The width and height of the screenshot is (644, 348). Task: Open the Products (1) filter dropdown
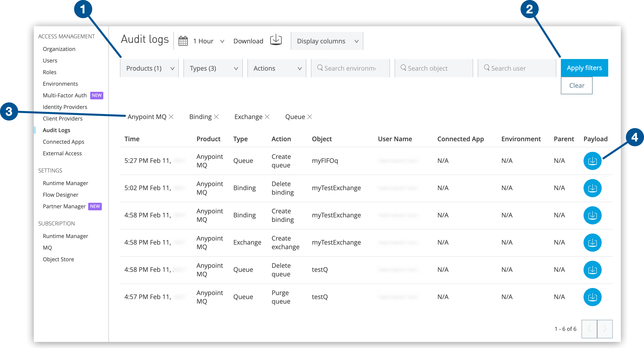[149, 68]
